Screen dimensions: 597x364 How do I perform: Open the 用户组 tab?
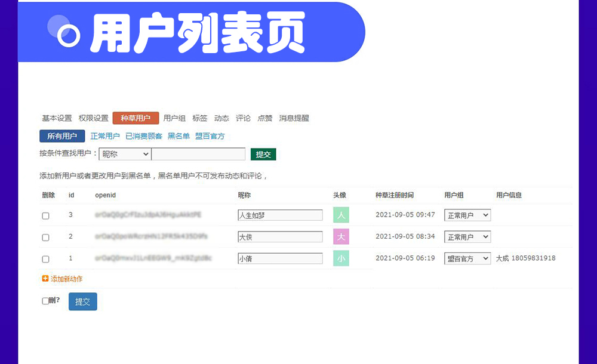pyautogui.click(x=174, y=118)
